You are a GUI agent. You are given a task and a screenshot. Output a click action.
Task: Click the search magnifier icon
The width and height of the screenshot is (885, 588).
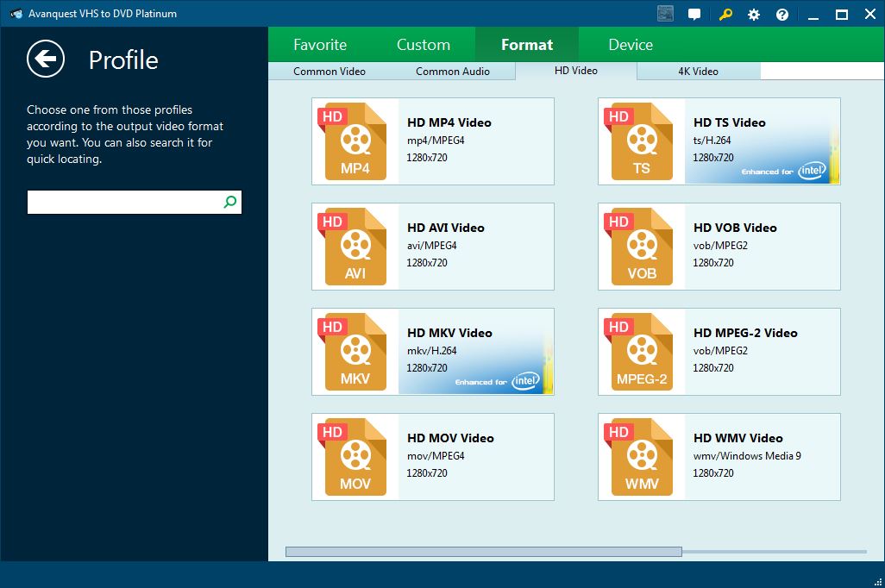tap(229, 202)
